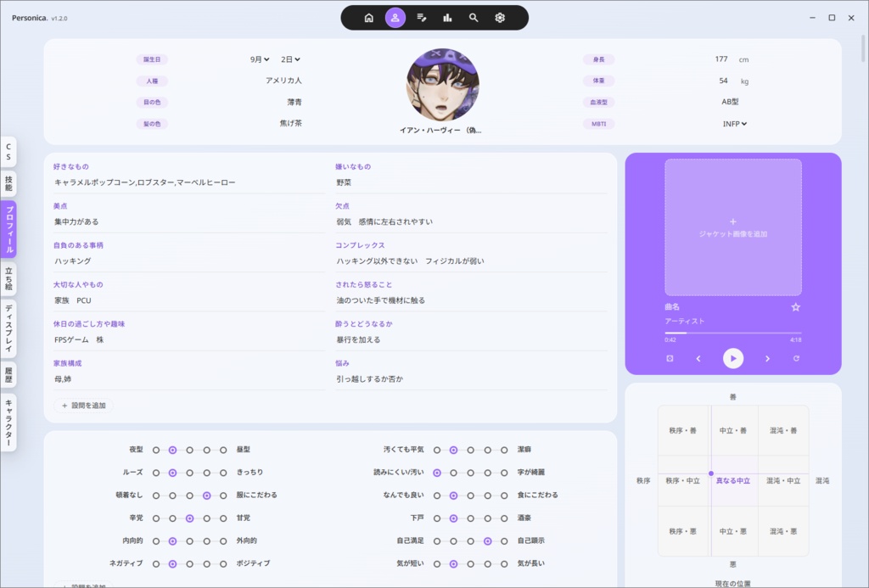The height and width of the screenshot is (588, 869).
Task: Choose the 秩序・悪 alignment cell
Action: [x=683, y=531]
